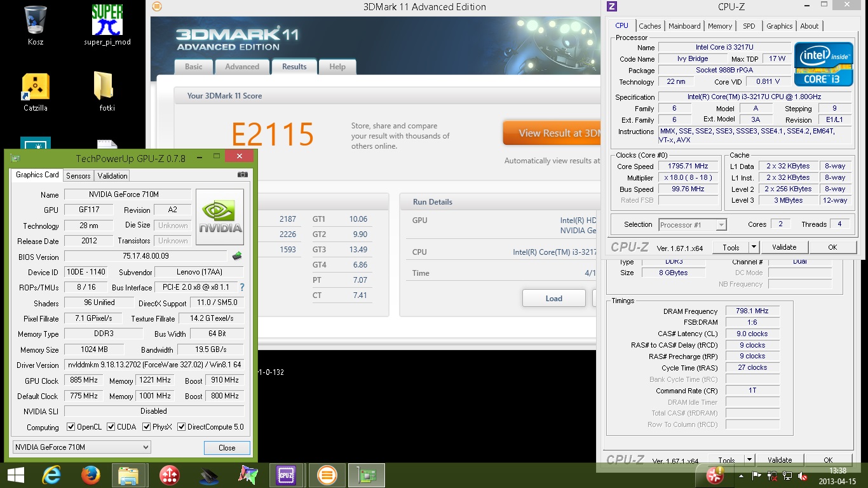Switch to GPU-Z via green taskbar icon
This screenshot has width=868, height=488.
[x=367, y=475]
